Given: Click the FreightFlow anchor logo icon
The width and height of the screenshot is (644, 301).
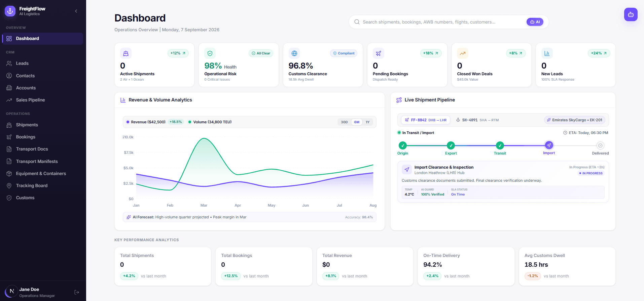Looking at the screenshot, I should tap(10, 11).
